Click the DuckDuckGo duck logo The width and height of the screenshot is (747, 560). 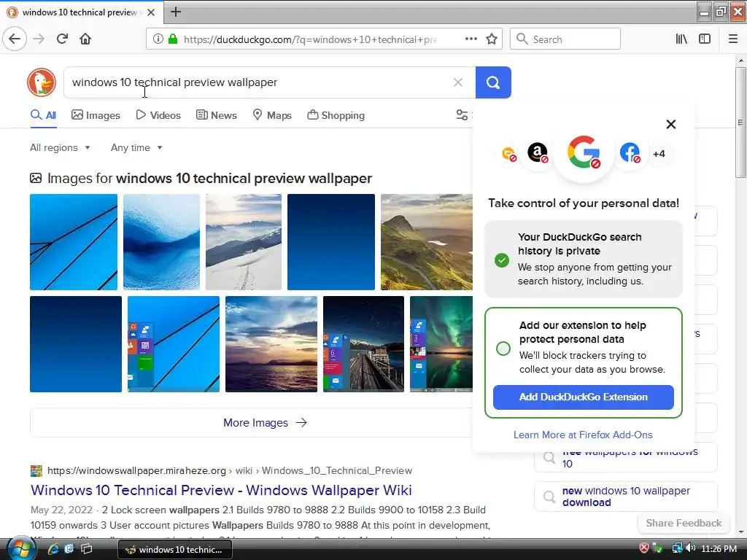click(x=42, y=82)
